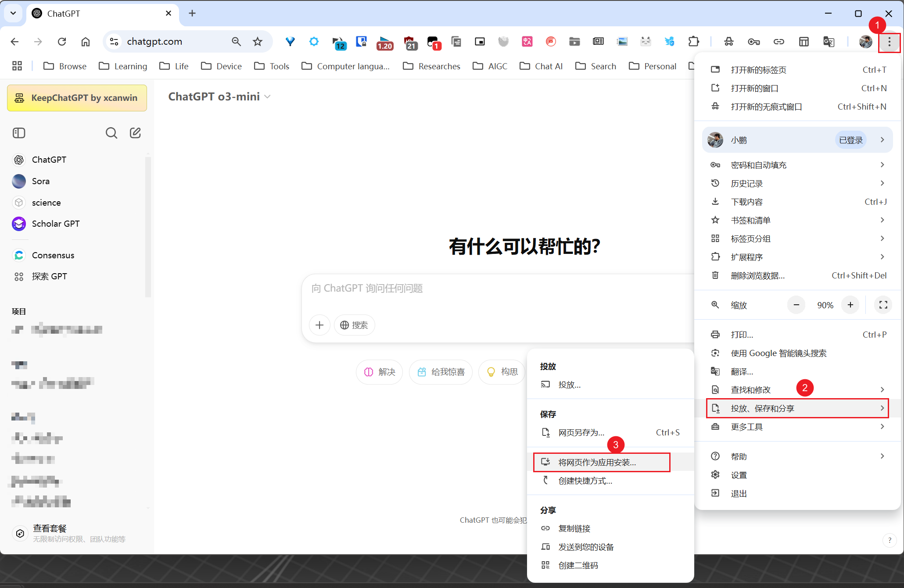This screenshot has height=588, width=904.
Task: Open the help question mark button
Action: (x=890, y=540)
